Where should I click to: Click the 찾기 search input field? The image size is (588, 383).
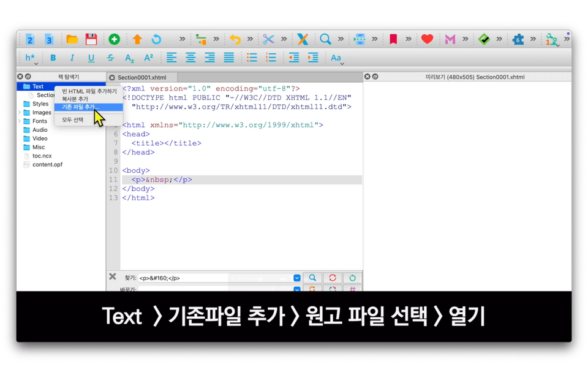tap(215, 278)
